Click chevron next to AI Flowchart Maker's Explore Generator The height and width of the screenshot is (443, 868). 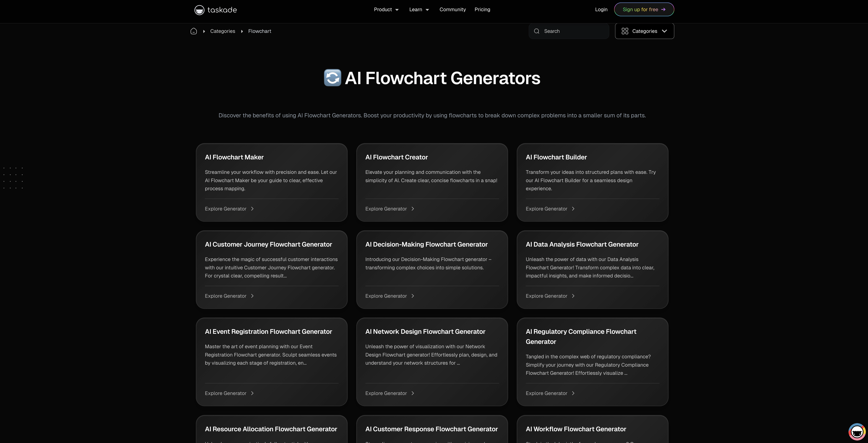[252, 209]
